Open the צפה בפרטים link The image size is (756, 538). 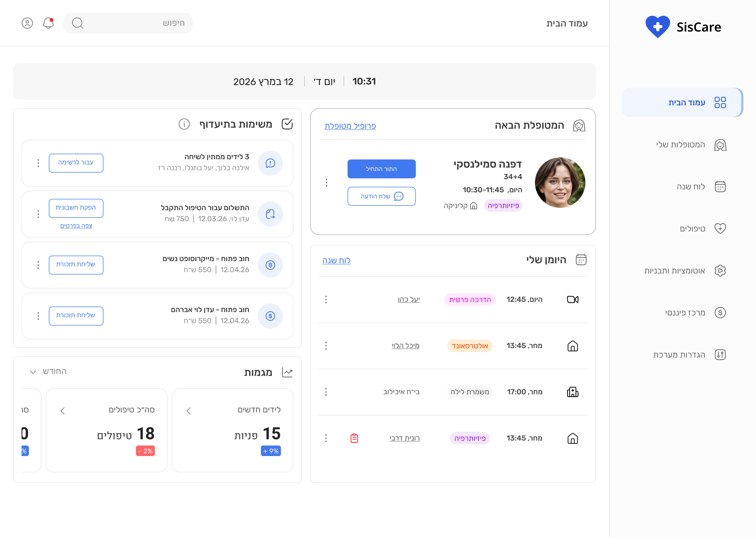76,226
